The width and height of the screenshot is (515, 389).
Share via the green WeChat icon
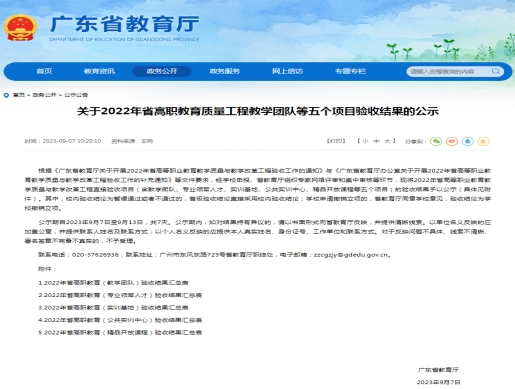[436, 141]
